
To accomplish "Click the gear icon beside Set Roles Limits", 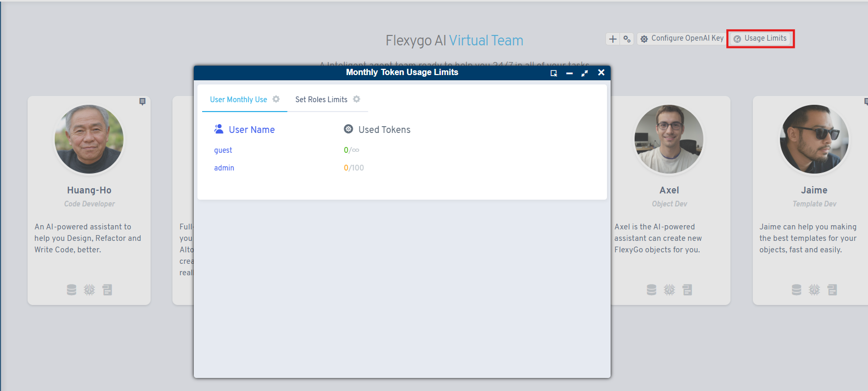I will pos(356,99).
